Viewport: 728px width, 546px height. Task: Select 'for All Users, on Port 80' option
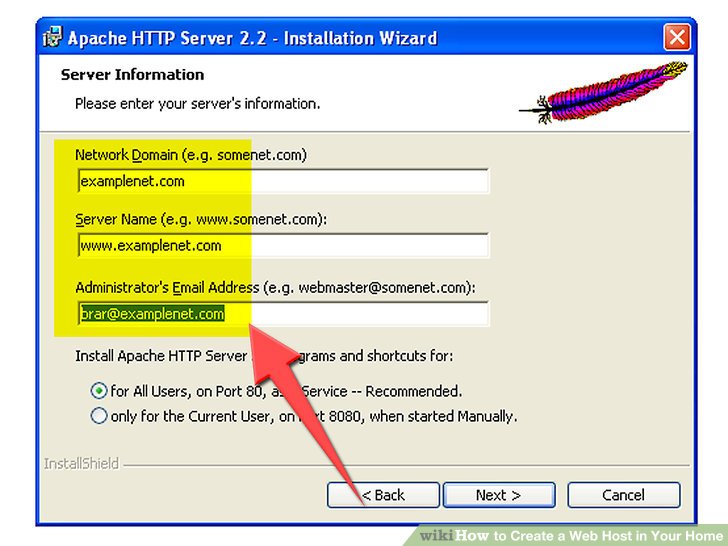pyautogui.click(x=99, y=391)
